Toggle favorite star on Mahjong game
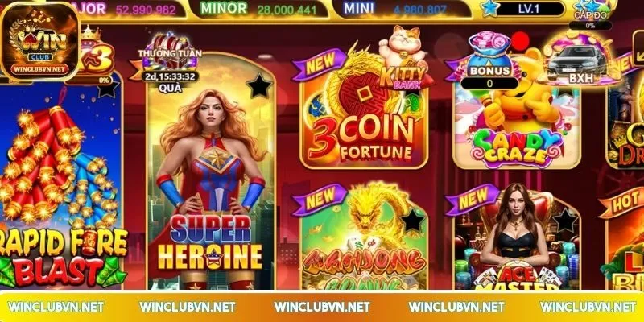The width and height of the screenshot is (644, 322). click(412, 221)
